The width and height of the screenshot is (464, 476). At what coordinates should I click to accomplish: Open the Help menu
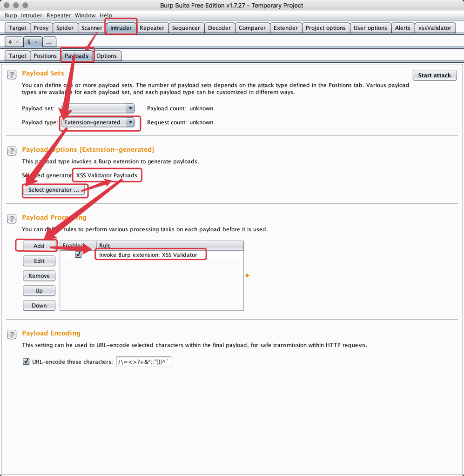pyautogui.click(x=106, y=15)
